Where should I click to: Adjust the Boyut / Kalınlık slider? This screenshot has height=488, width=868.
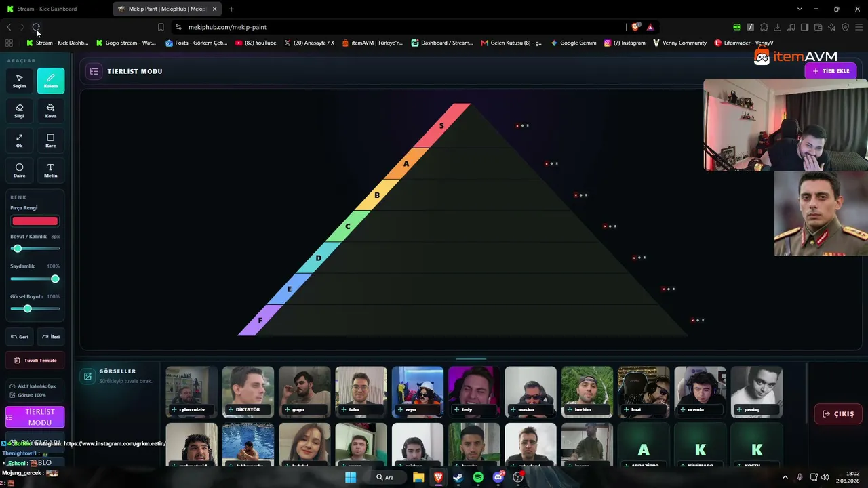(35, 249)
